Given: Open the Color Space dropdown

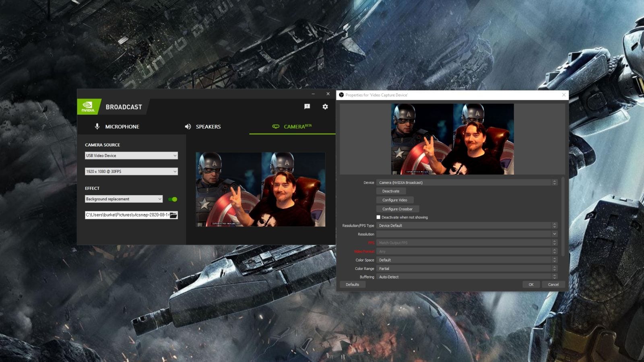Looking at the screenshot, I should click(x=467, y=260).
